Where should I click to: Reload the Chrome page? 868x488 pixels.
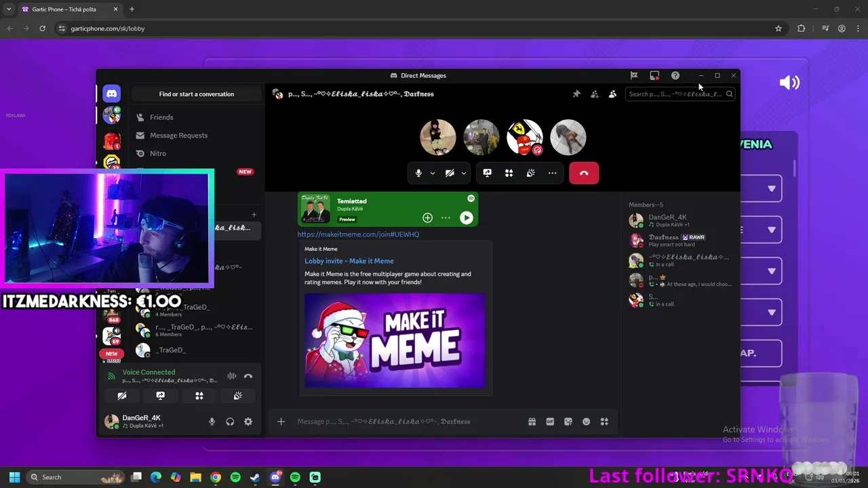[x=42, y=28]
